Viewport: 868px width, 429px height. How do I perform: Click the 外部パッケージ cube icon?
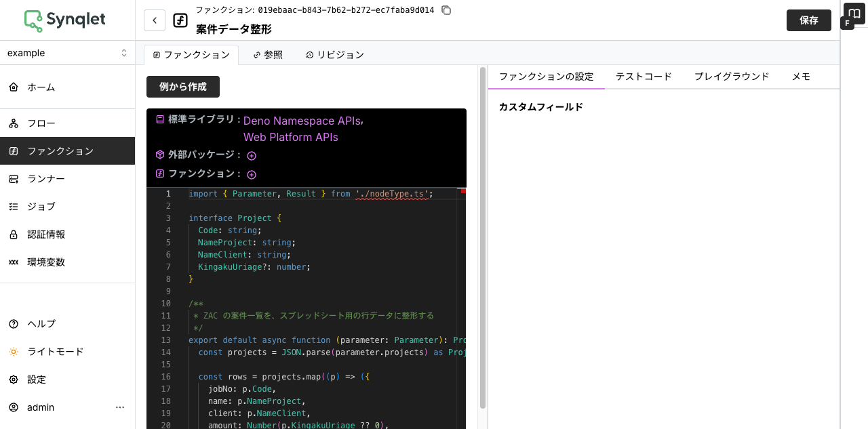[160, 155]
